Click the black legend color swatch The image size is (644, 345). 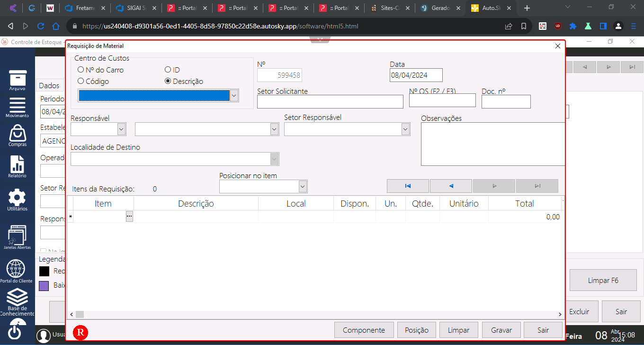point(44,271)
